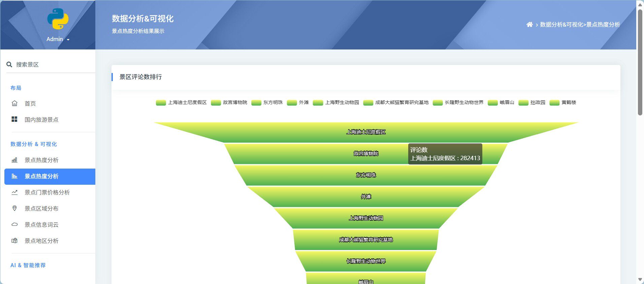This screenshot has height=284, width=644.
Task: Toggle the 拙政园 legend entry
Action: click(532, 102)
